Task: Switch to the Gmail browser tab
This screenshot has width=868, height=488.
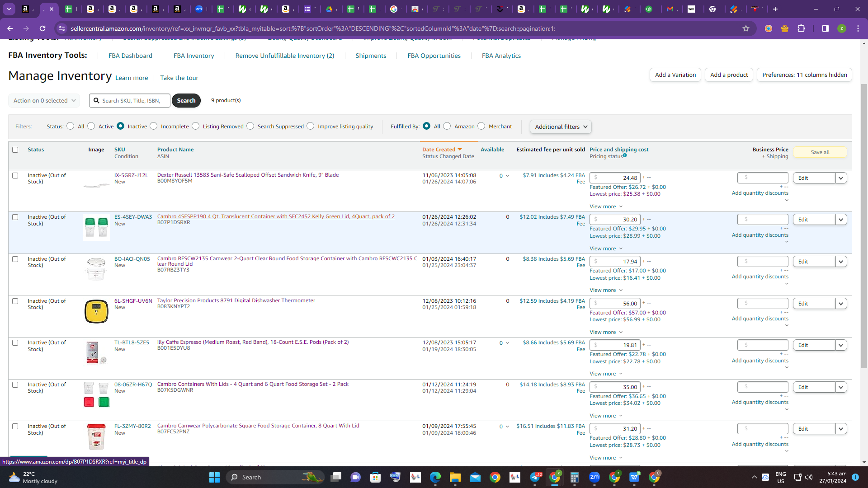Action: [x=670, y=9]
